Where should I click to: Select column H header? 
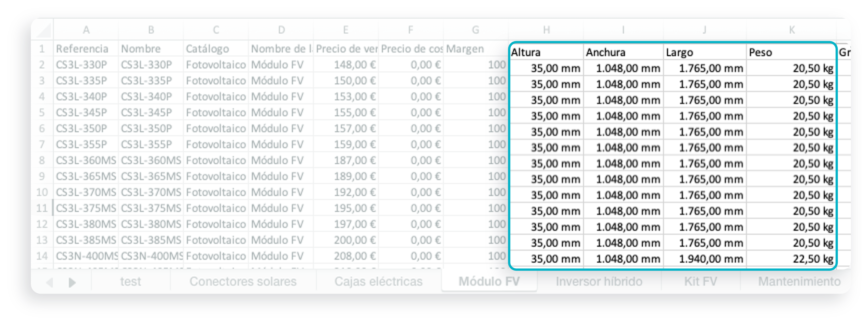(x=546, y=30)
